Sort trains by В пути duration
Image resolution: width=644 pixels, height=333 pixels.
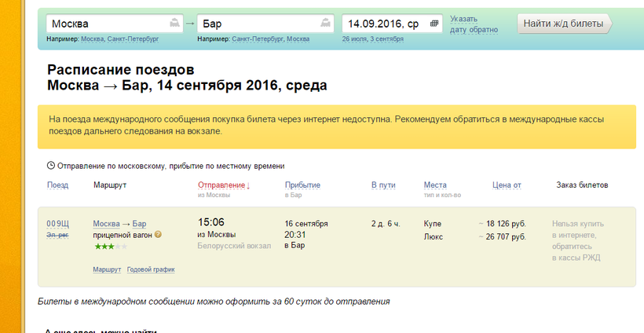click(383, 185)
